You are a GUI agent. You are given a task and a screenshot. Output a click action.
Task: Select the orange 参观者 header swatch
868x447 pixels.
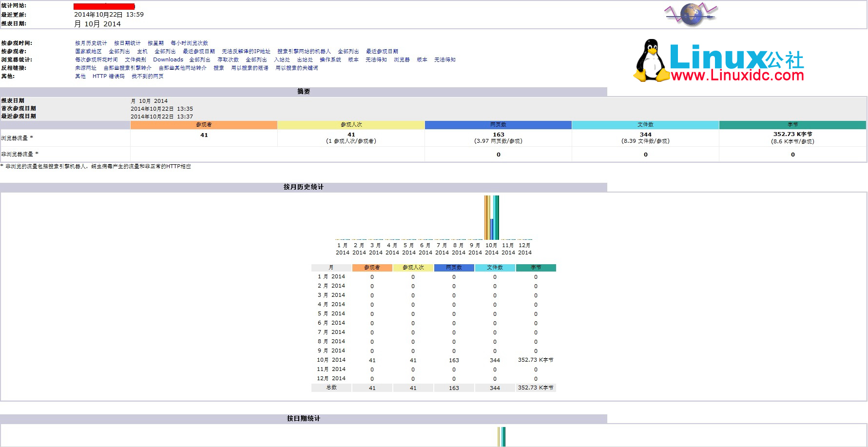click(x=203, y=124)
